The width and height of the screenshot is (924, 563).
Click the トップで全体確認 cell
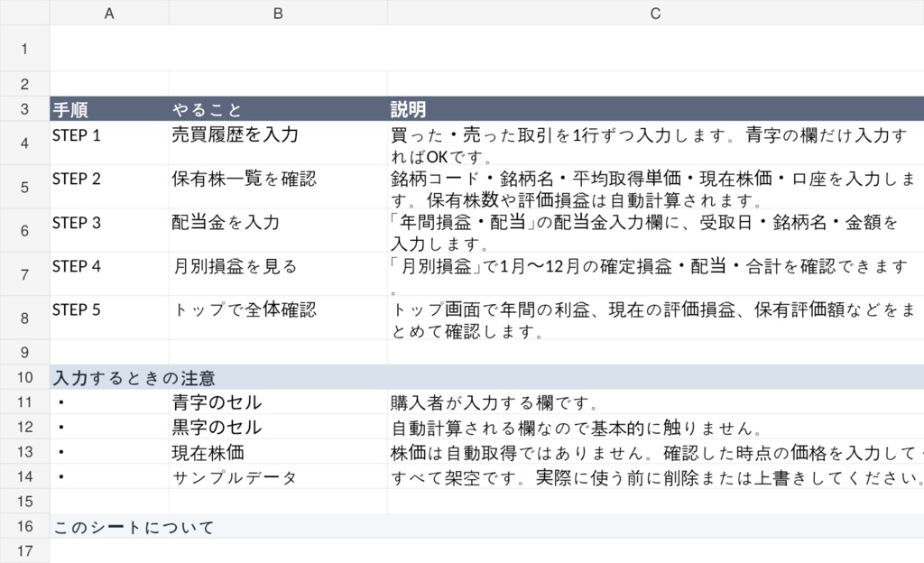pyautogui.click(x=278, y=318)
